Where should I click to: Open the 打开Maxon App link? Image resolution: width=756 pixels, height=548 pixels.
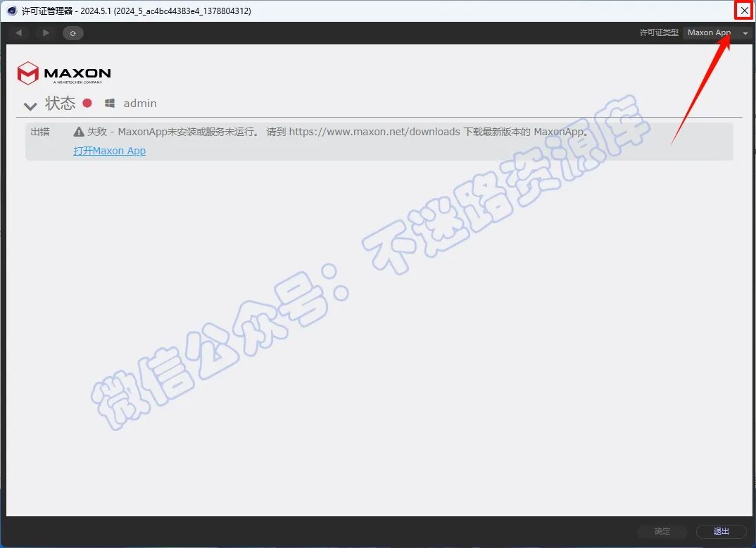pos(109,151)
